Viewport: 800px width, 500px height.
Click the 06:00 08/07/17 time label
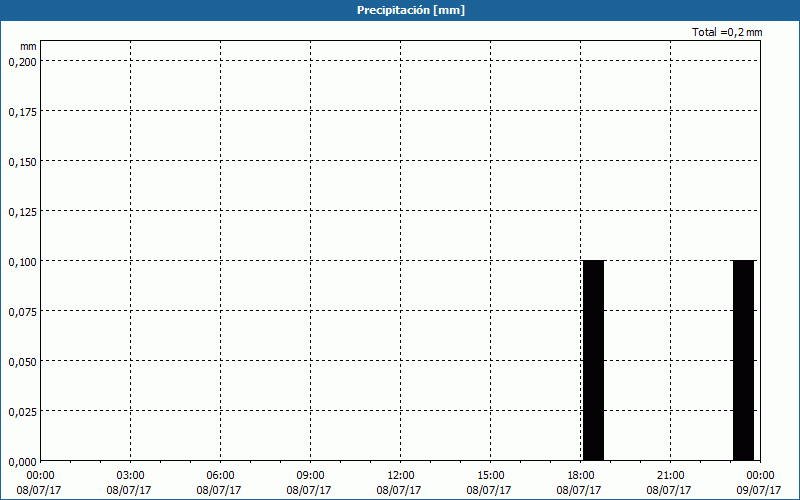[x=219, y=483]
